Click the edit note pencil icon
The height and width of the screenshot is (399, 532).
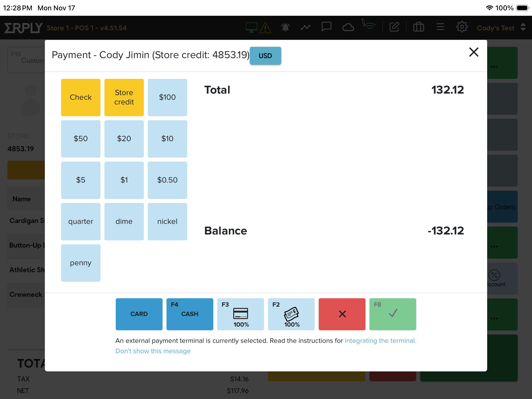click(394, 27)
